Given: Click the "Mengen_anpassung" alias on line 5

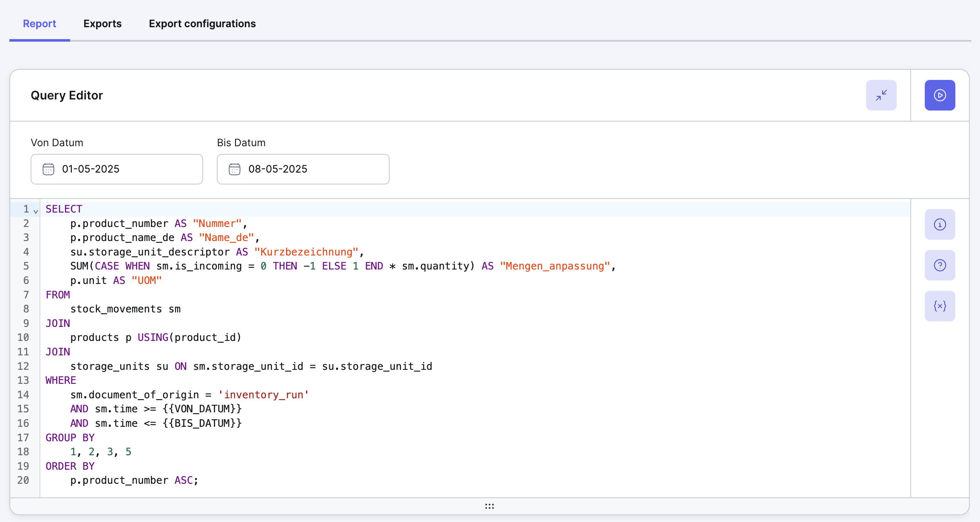Looking at the screenshot, I should (x=555, y=266).
